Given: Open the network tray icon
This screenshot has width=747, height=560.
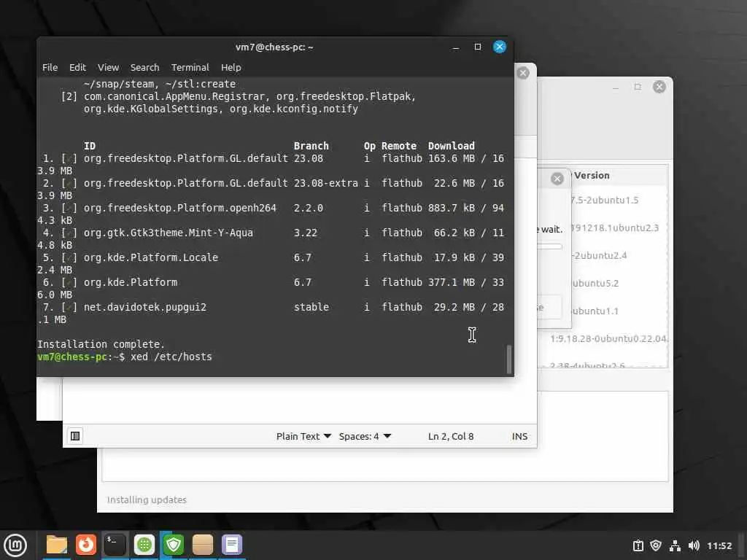Looking at the screenshot, I should pos(675,545).
